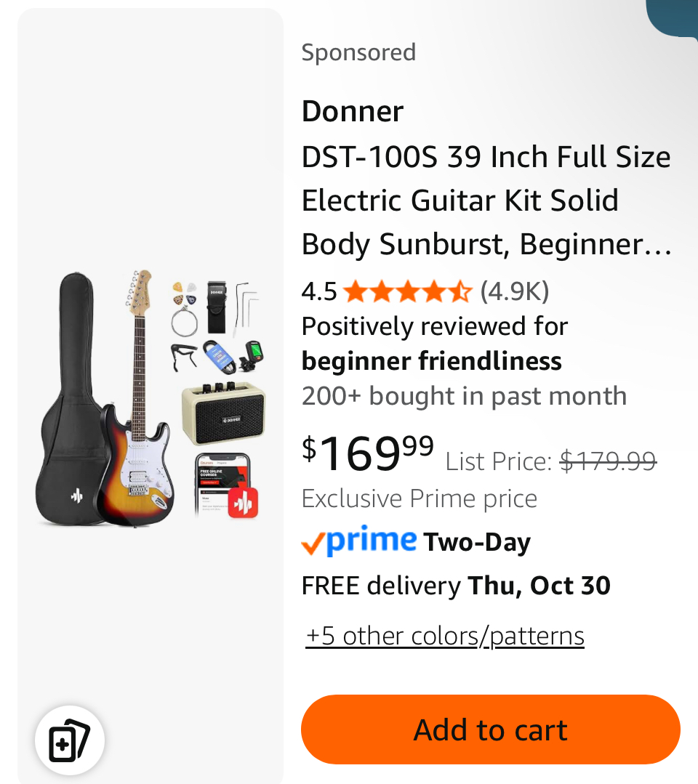Click the $169.99 price
The width and height of the screenshot is (698, 784).
368,454
